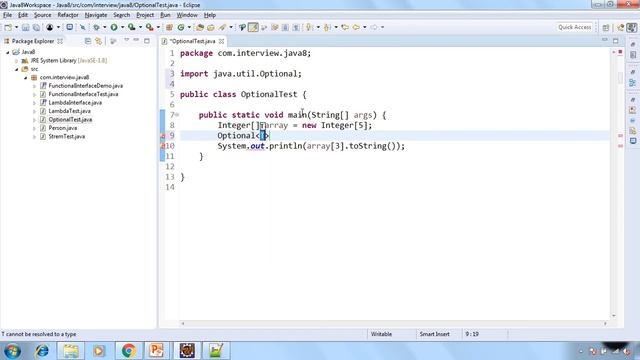
Task: Run the program with green Run icon
Action: (114, 27)
